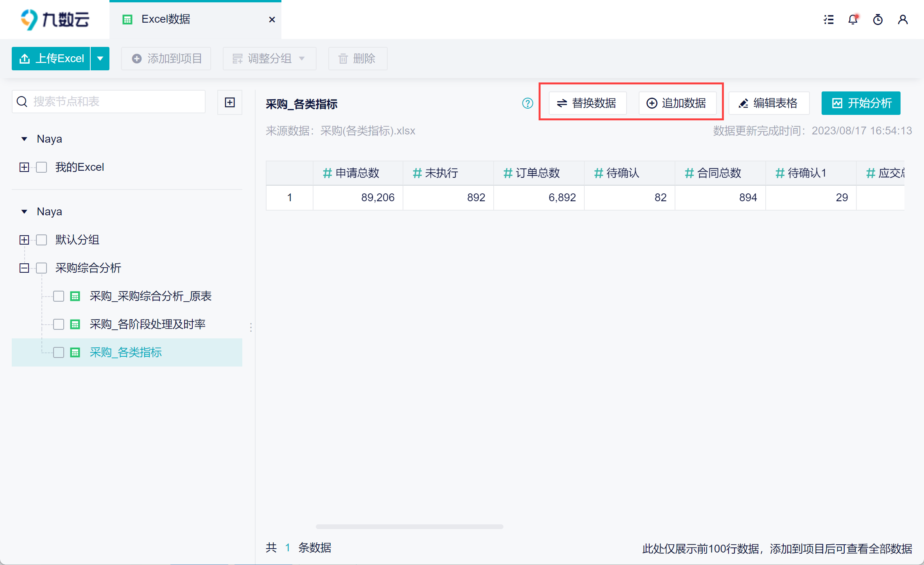The image size is (924, 565).
Task: Select the 采购_采购综合分析_原表 table
Action: (150, 296)
